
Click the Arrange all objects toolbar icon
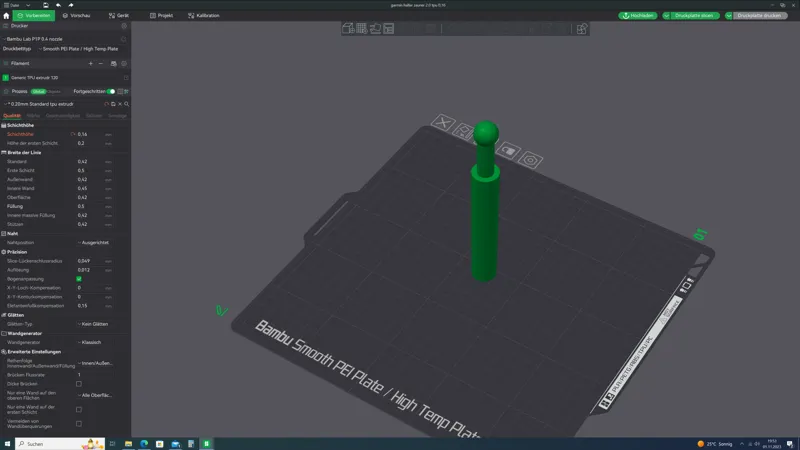pos(389,29)
